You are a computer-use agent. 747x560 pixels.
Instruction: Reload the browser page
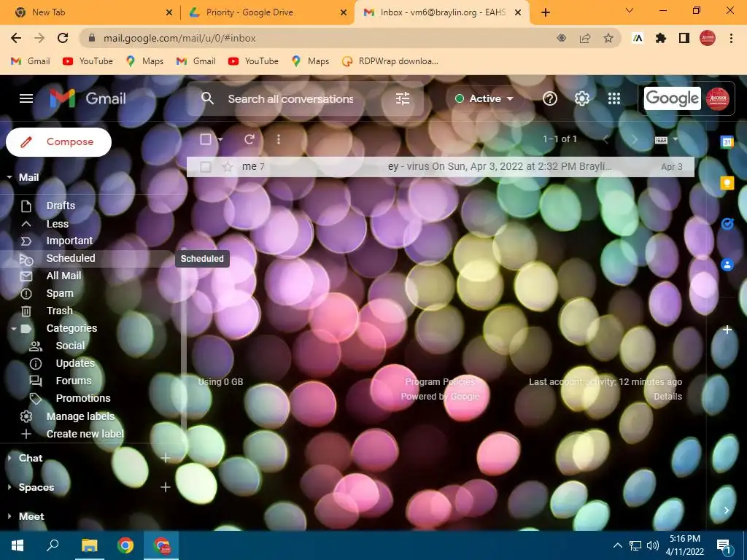point(63,38)
